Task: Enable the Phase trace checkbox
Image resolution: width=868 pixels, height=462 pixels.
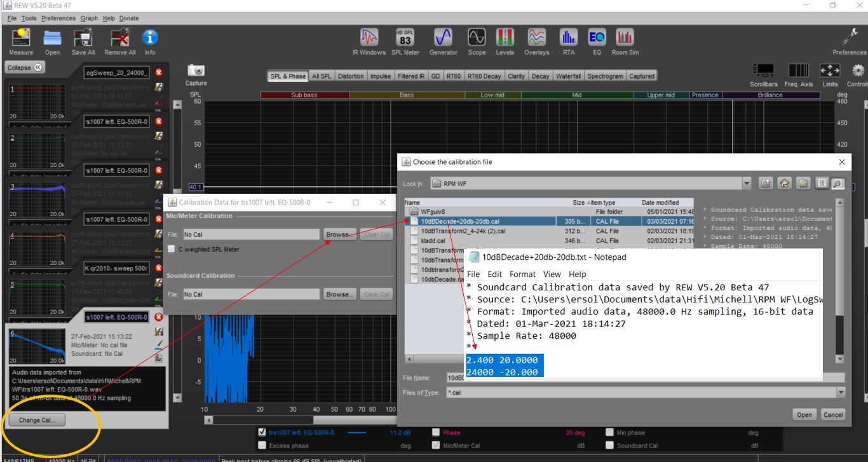Action: click(x=435, y=432)
